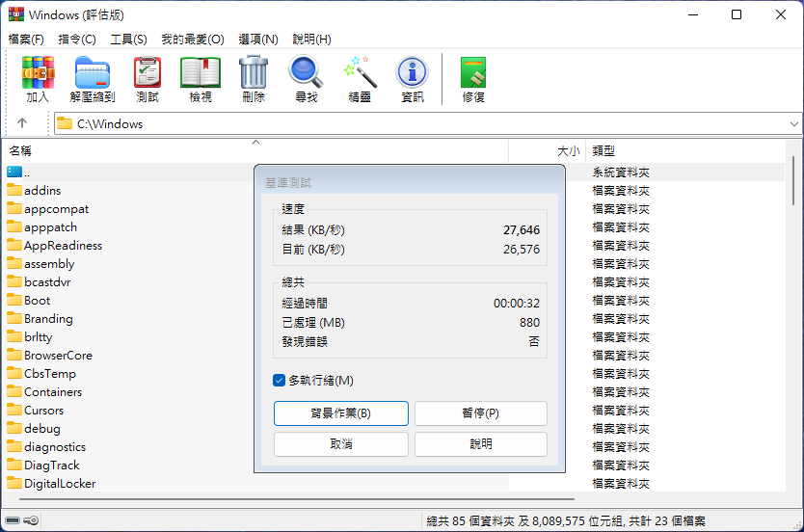Click the 解壓縮到 (Extract To) icon
Image resolution: width=804 pixels, height=532 pixels.
[93, 74]
